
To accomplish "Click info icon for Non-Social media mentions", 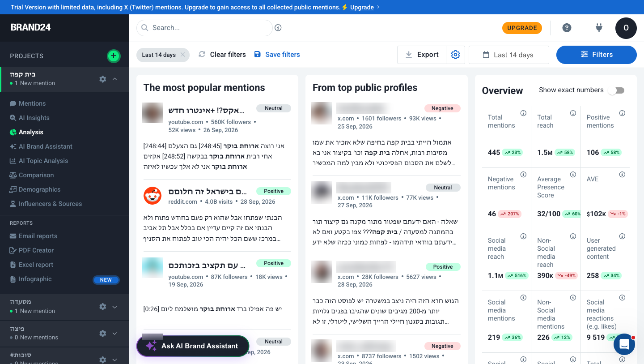I will click(573, 298).
